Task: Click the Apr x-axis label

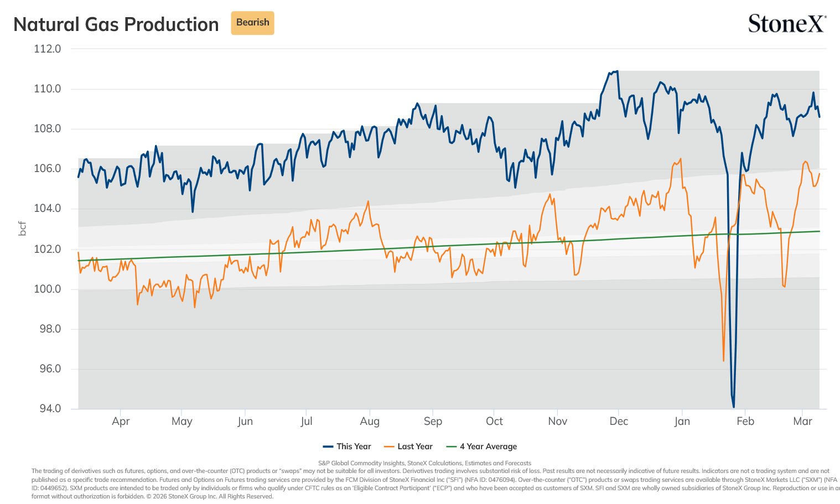Action: pyautogui.click(x=121, y=422)
